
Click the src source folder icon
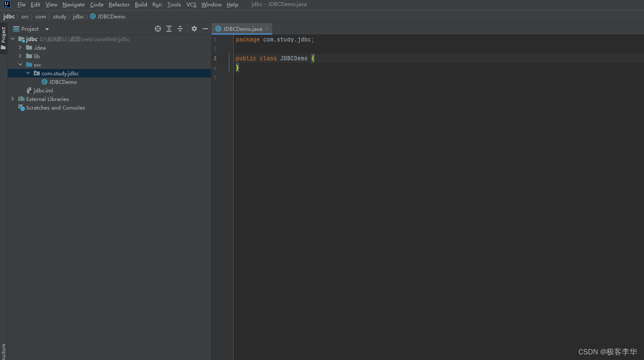(x=29, y=65)
